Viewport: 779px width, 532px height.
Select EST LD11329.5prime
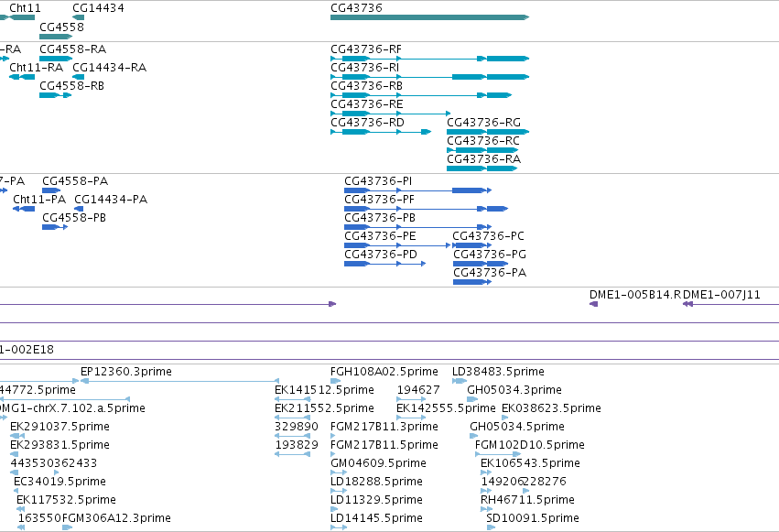click(x=334, y=510)
